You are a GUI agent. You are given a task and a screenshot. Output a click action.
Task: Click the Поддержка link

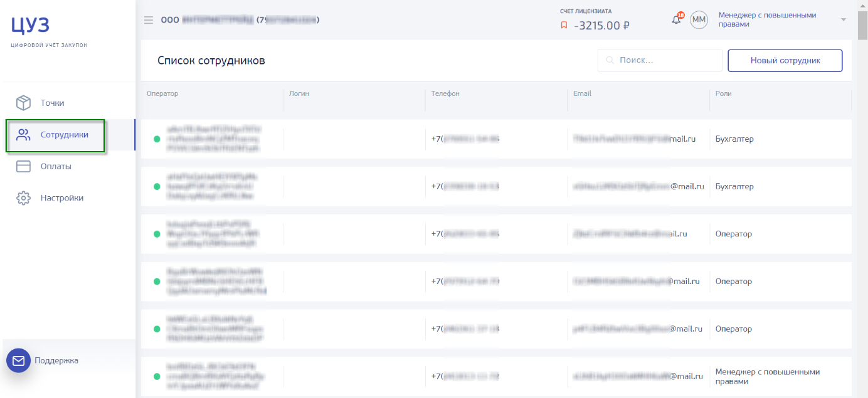[56, 360]
